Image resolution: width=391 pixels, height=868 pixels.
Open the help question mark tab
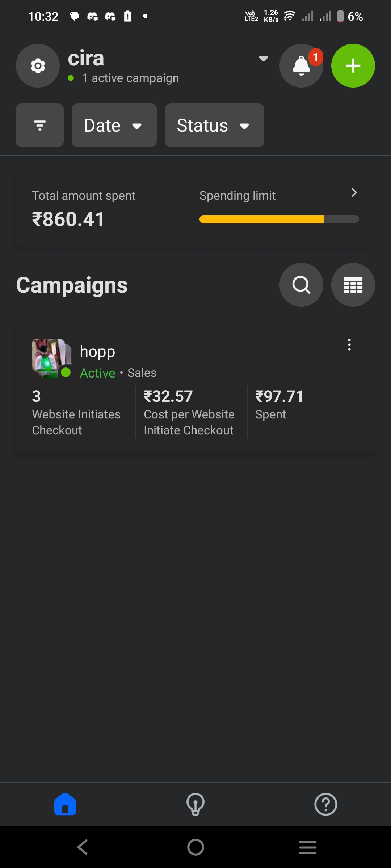325,804
